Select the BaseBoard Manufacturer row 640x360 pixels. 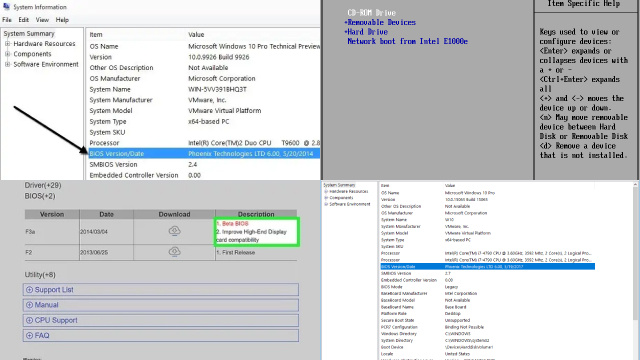(x=487, y=293)
